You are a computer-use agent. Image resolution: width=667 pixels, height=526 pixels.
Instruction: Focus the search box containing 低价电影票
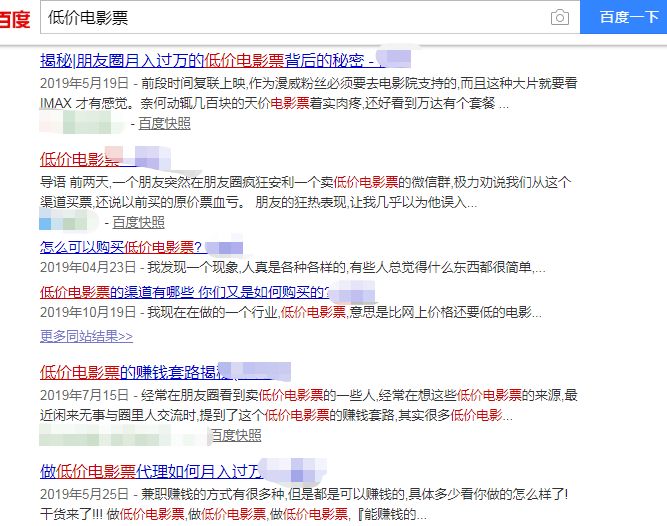point(310,17)
